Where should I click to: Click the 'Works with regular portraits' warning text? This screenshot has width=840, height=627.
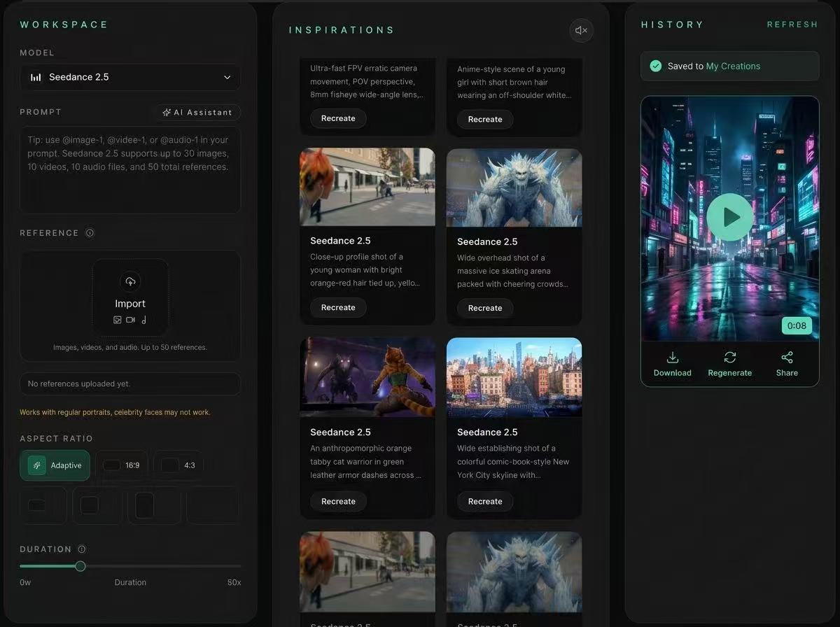coord(115,412)
